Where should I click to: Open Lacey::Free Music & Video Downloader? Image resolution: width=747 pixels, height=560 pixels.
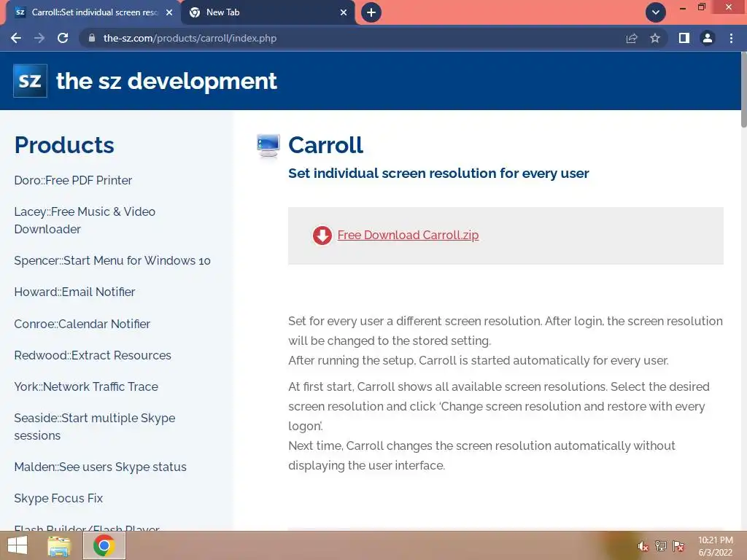coord(85,220)
